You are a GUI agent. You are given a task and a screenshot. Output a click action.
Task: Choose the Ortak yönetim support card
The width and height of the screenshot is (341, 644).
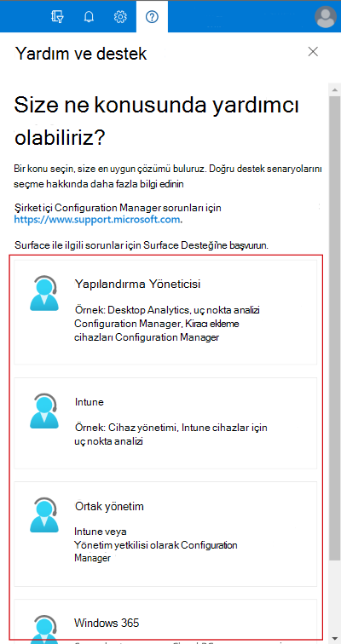[165, 534]
